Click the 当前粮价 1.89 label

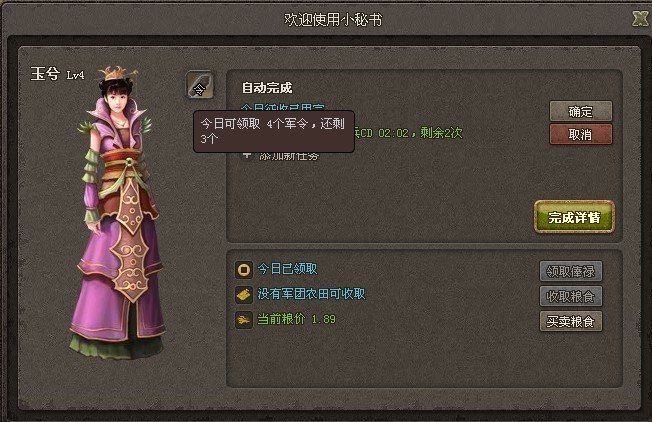coord(296,319)
